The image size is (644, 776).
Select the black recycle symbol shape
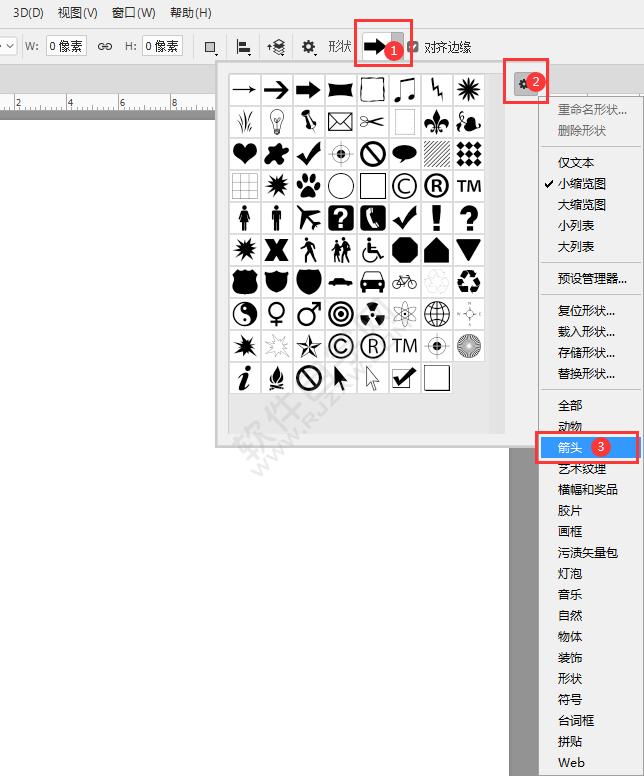click(468, 282)
